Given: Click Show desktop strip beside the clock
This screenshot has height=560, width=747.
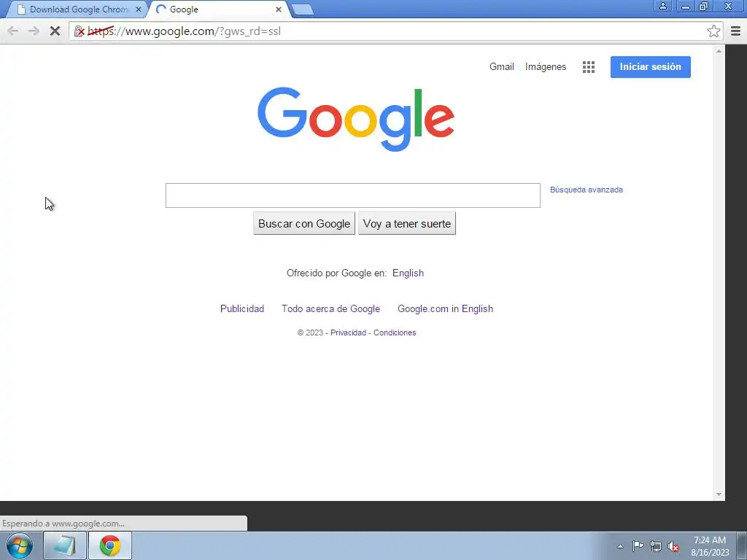Looking at the screenshot, I should [x=742, y=545].
